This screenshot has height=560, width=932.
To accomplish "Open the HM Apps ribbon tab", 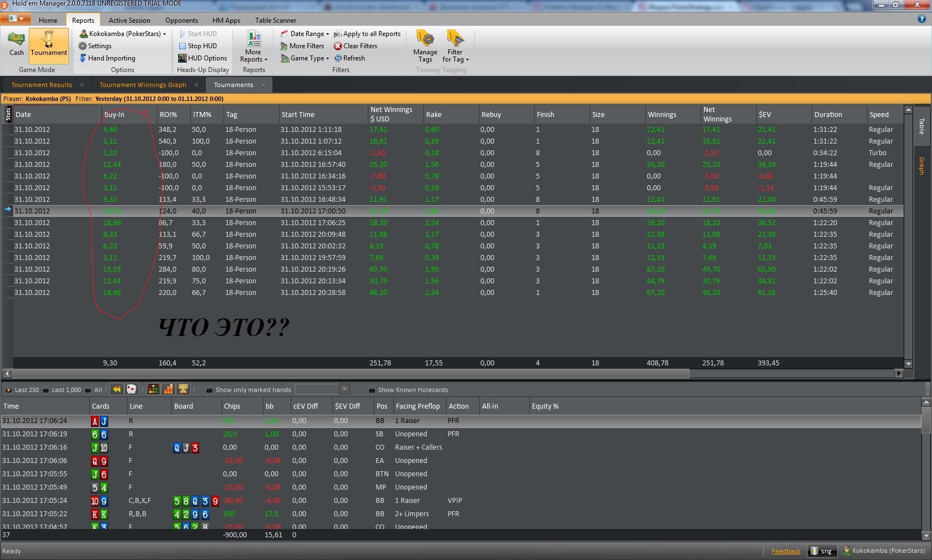I will coord(226,21).
